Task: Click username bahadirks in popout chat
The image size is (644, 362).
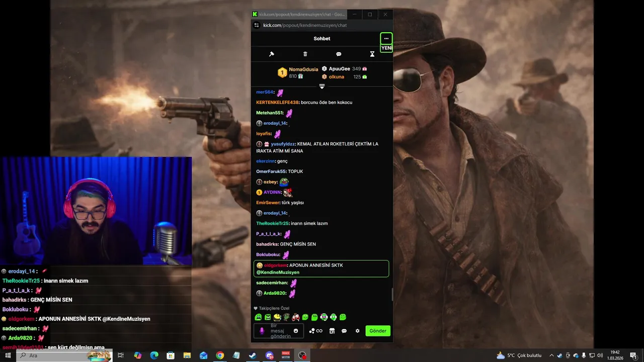Action: [267, 244]
